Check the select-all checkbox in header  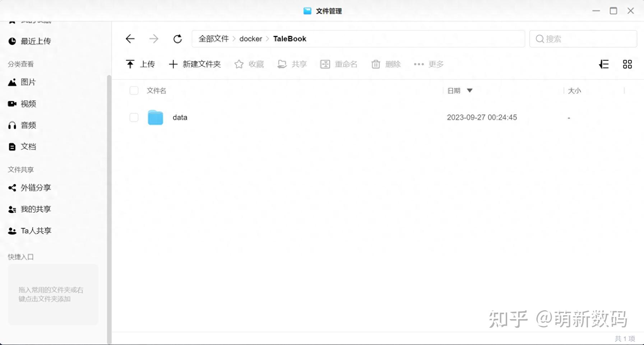[134, 90]
